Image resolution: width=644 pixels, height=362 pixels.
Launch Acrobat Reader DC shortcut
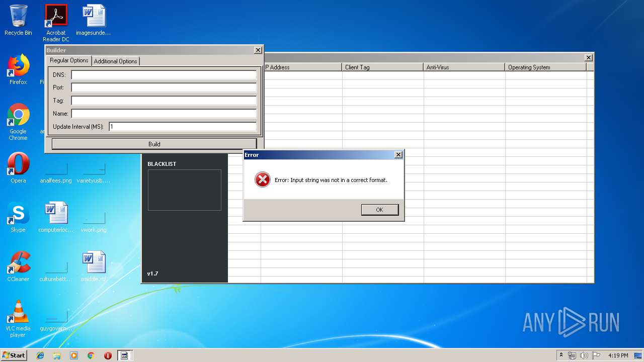pyautogui.click(x=56, y=23)
